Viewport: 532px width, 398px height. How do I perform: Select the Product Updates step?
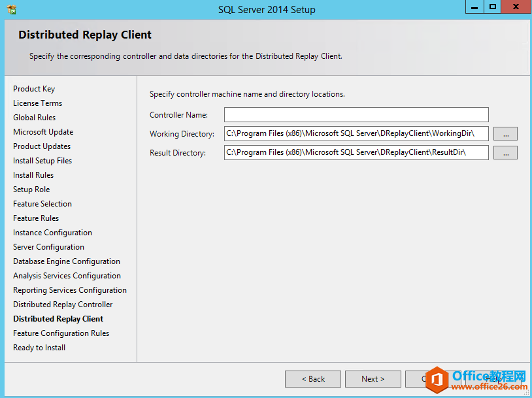tap(42, 146)
